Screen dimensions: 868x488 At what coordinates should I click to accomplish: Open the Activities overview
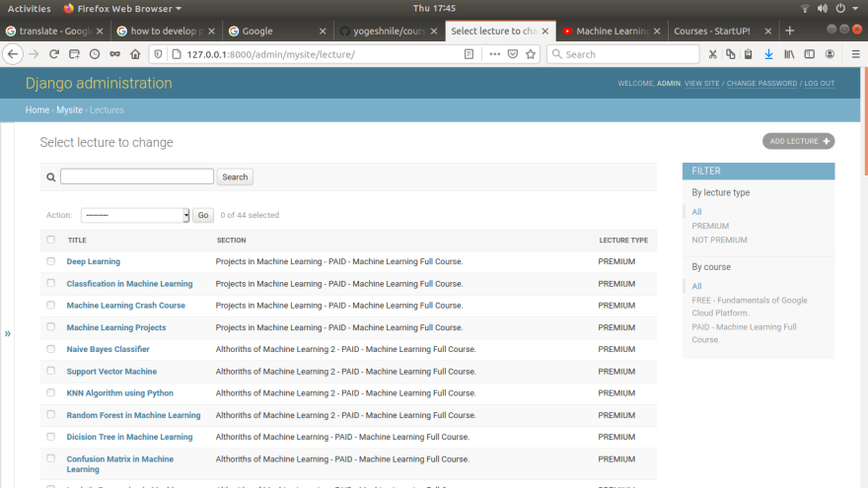click(29, 8)
